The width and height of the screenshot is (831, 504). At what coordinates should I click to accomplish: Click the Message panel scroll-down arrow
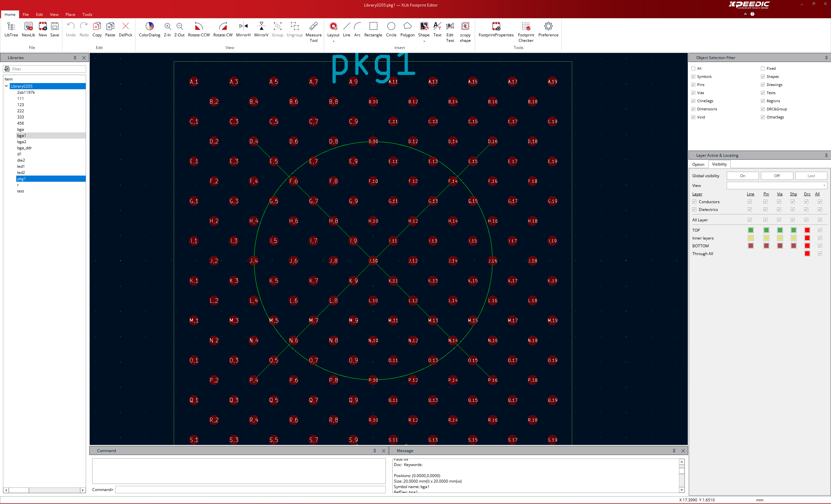682,490
